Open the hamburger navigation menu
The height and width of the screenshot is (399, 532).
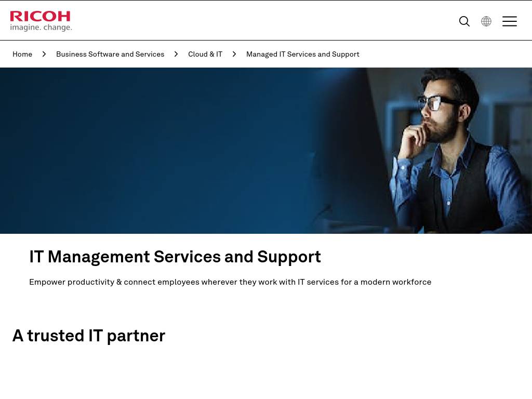510,21
